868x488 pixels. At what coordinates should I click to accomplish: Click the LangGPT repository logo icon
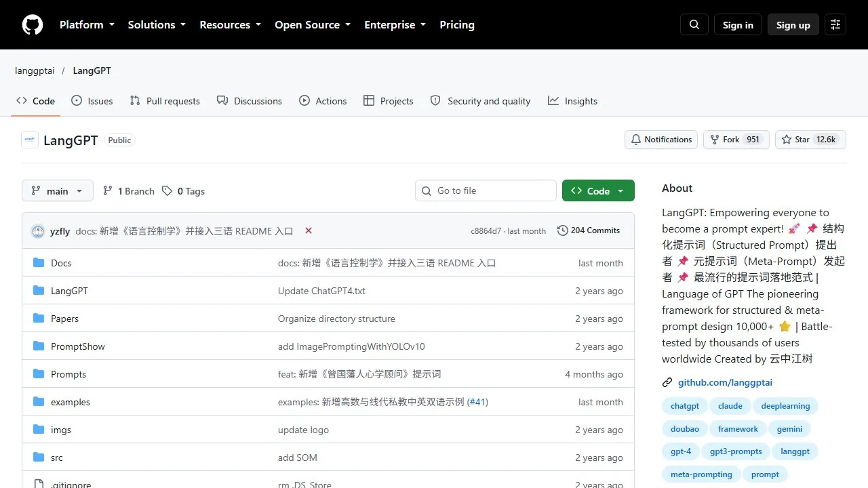tap(30, 140)
